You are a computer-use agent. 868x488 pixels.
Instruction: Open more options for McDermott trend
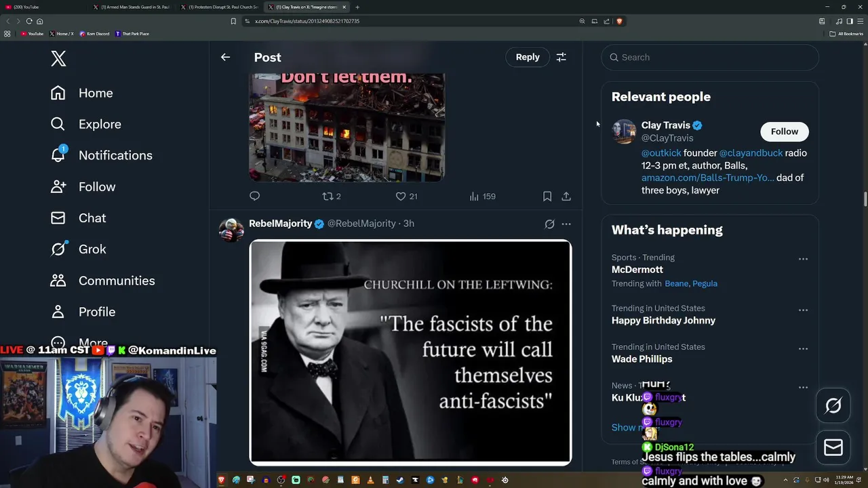[803, 259]
